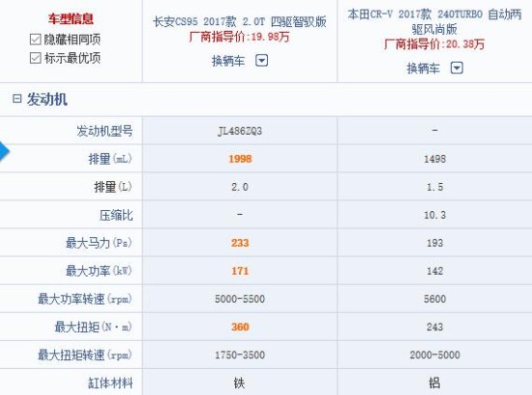
Task: Click the 最大扭矩(N·m) parameter label
Action: pyautogui.click(x=93, y=326)
